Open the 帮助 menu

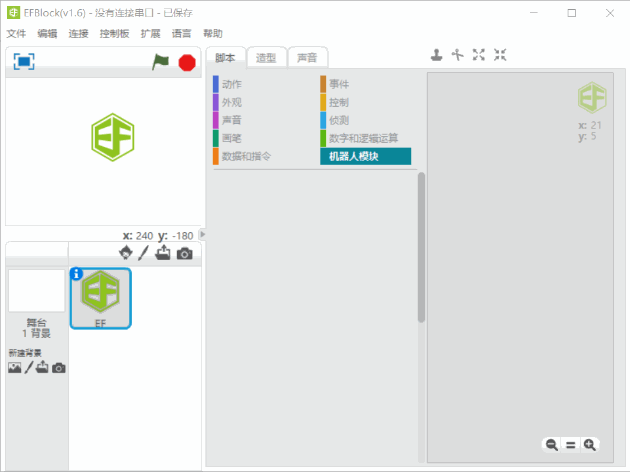tap(213, 34)
